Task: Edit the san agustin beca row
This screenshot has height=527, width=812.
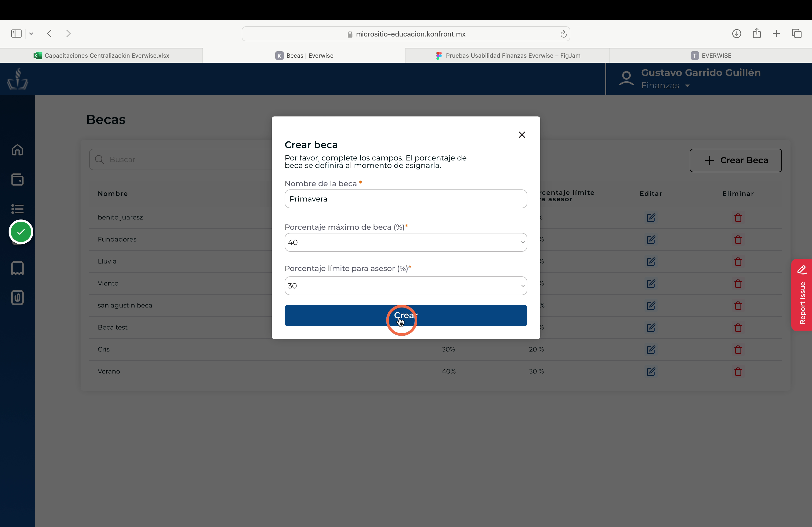Action: click(651, 305)
